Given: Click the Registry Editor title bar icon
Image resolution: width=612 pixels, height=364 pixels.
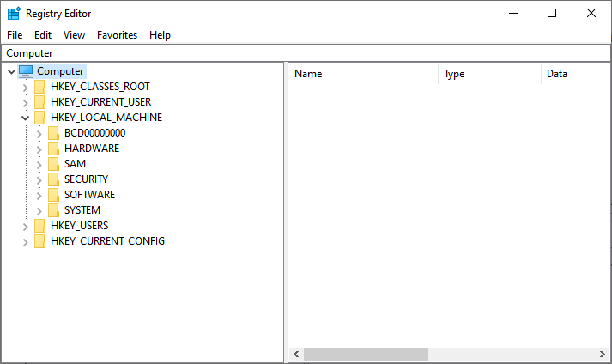Looking at the screenshot, I should 14,13.
